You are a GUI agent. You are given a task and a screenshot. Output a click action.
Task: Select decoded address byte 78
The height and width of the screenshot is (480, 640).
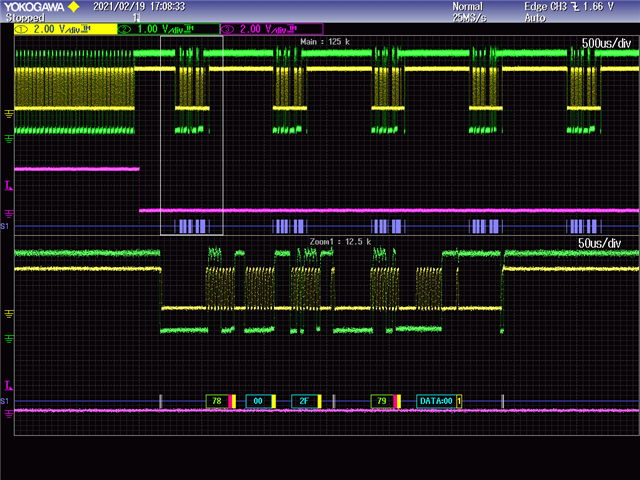point(217,401)
